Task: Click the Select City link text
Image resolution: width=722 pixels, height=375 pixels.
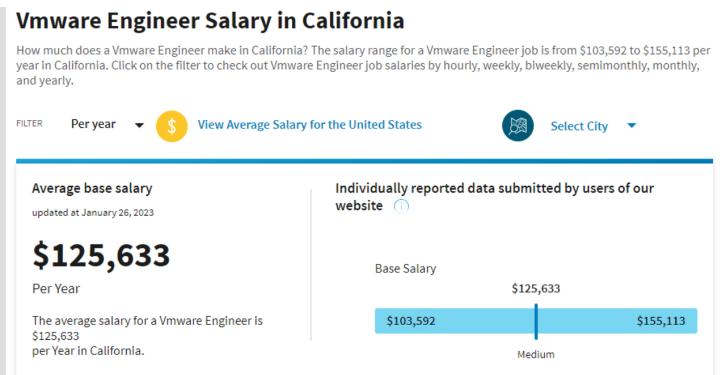Action: [x=579, y=126]
